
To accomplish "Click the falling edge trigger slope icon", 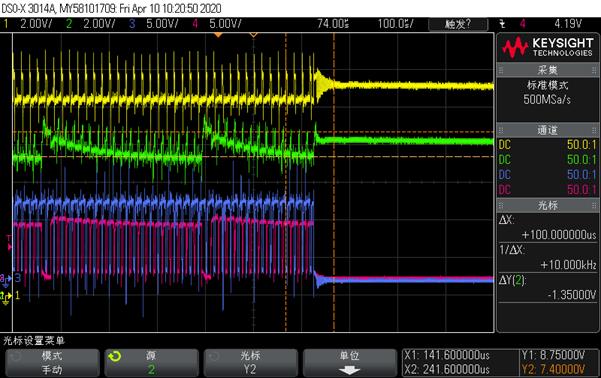I will coord(502,24).
